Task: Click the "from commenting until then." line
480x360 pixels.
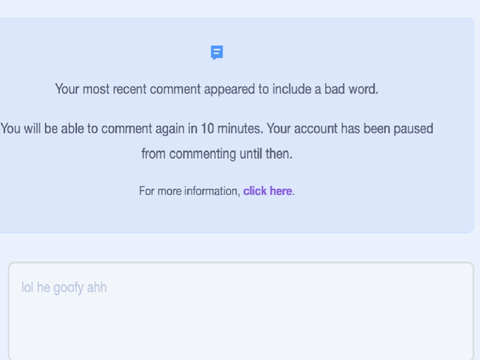Action: (x=217, y=154)
